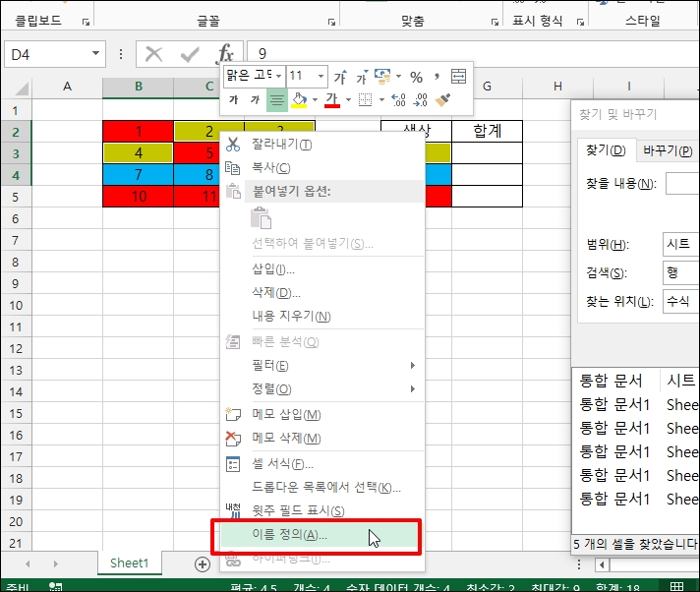Open accounting format dropdown arrow

tap(398, 77)
